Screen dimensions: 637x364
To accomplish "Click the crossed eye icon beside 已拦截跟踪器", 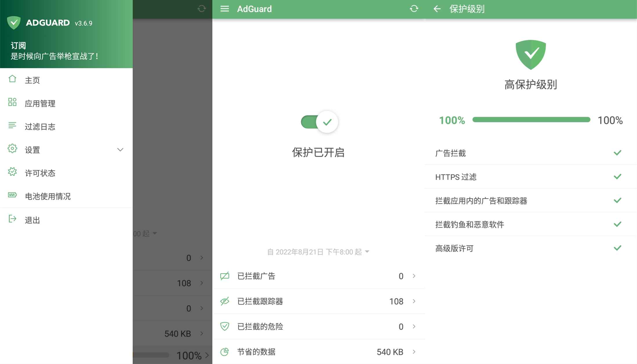I will (x=225, y=301).
